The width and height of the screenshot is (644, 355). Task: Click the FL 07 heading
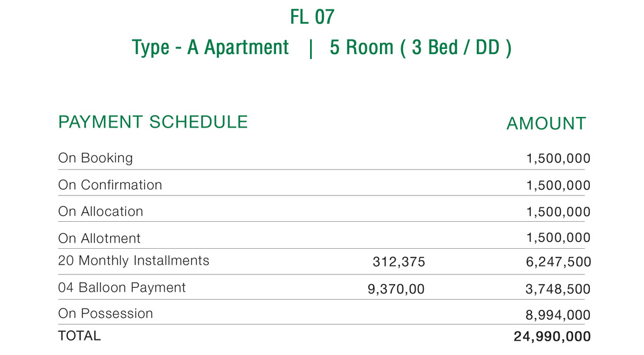pyautogui.click(x=312, y=16)
